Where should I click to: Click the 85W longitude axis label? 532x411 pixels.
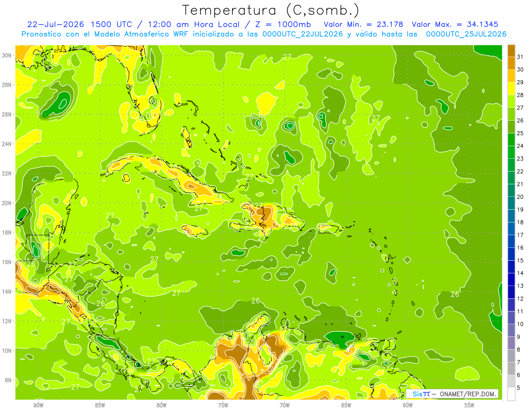[x=100, y=405]
